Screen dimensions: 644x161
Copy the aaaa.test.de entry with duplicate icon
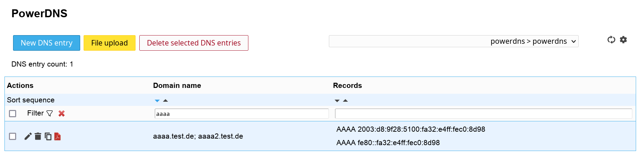48,137
